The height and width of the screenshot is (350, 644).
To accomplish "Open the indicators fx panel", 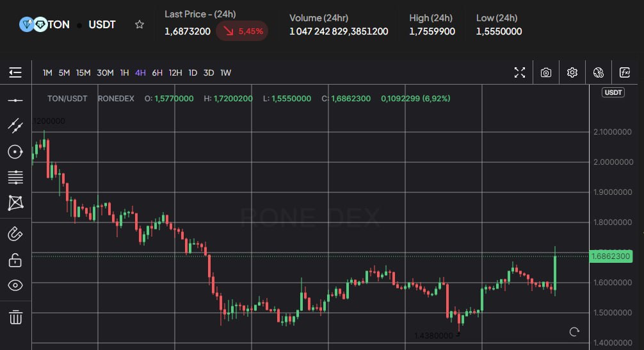I will click(625, 72).
